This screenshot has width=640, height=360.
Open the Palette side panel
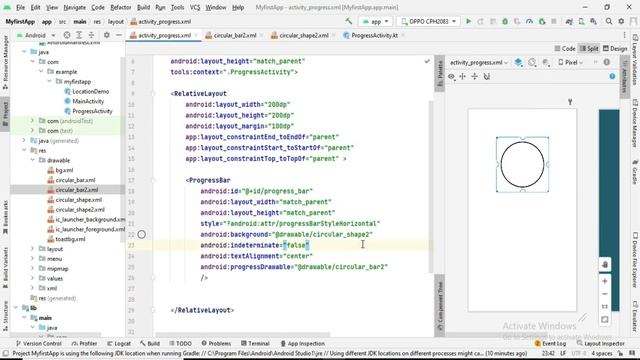pos(440,73)
